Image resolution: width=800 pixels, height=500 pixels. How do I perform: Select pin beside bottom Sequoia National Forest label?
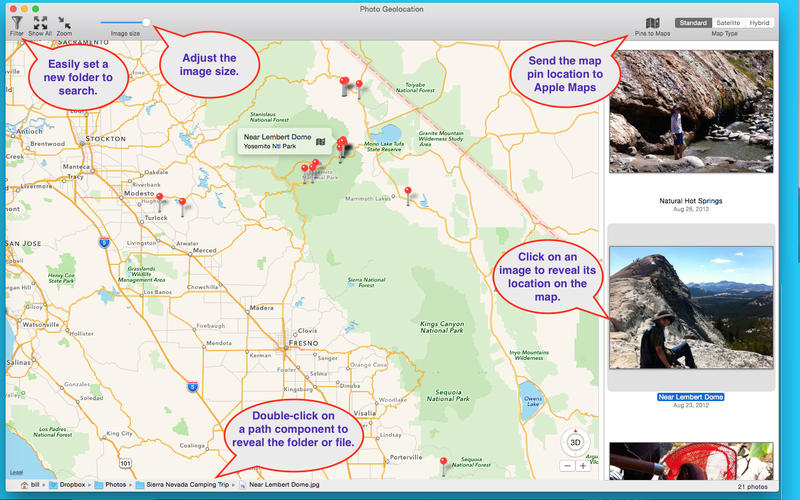pos(443,466)
